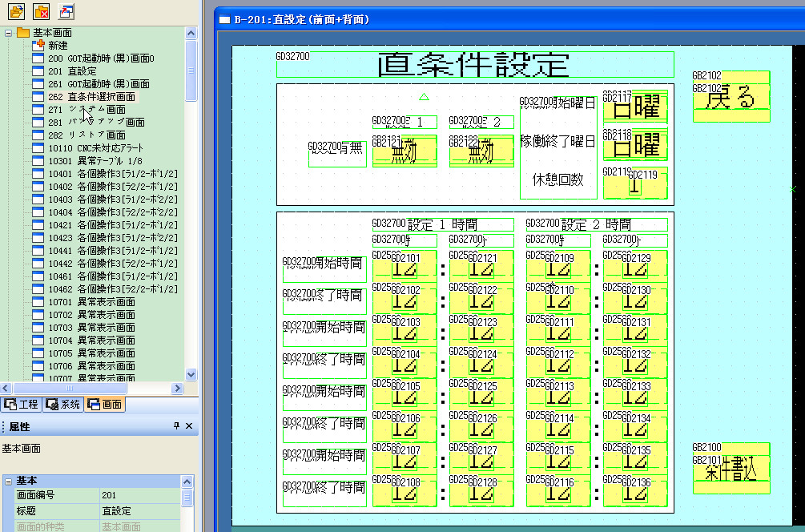This screenshot has width=805, height=532.
Task: Close the 属性 properties panel
Action: (189, 427)
